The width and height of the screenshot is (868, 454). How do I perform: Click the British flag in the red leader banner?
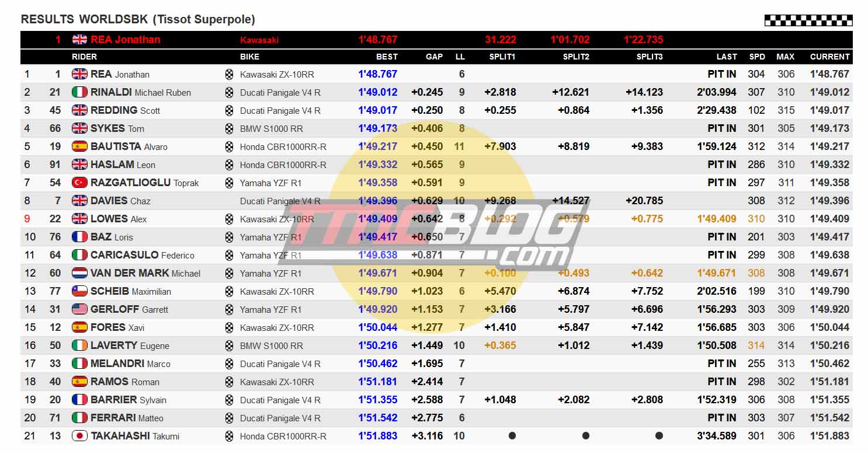tap(79, 40)
